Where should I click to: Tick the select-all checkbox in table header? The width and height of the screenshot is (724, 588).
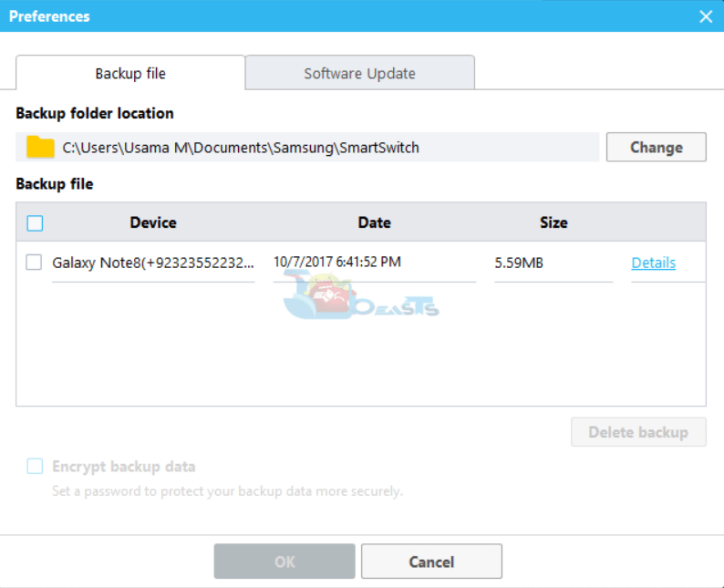click(35, 223)
